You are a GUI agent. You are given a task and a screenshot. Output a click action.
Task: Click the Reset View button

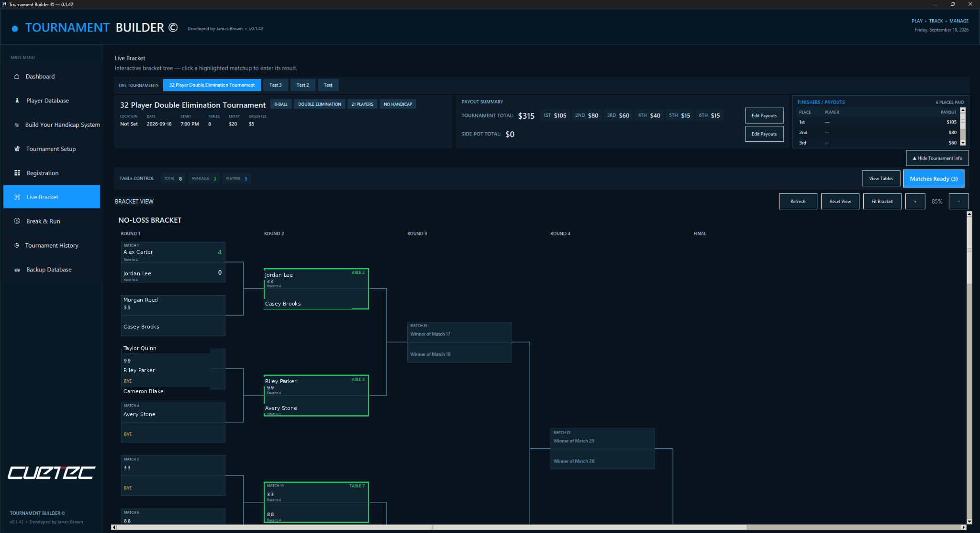840,202
